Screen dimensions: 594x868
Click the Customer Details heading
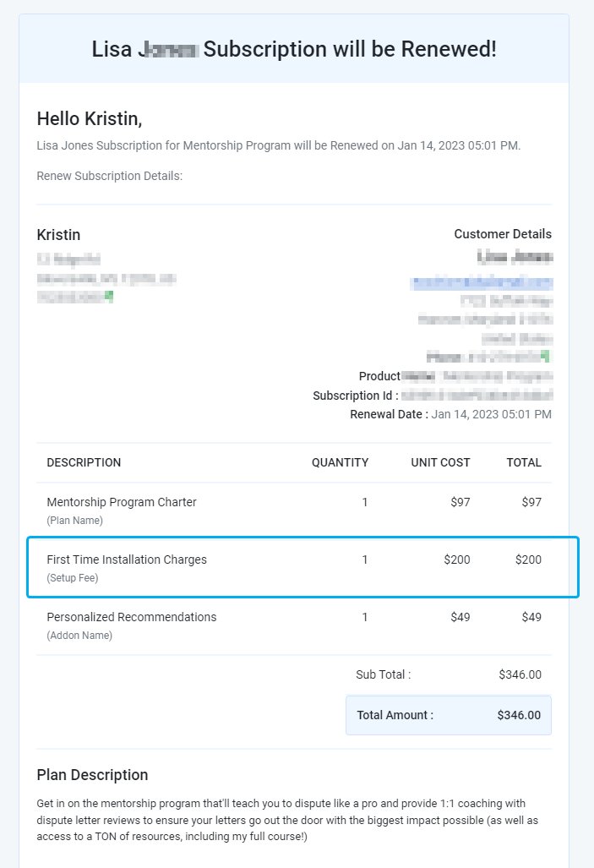503,234
